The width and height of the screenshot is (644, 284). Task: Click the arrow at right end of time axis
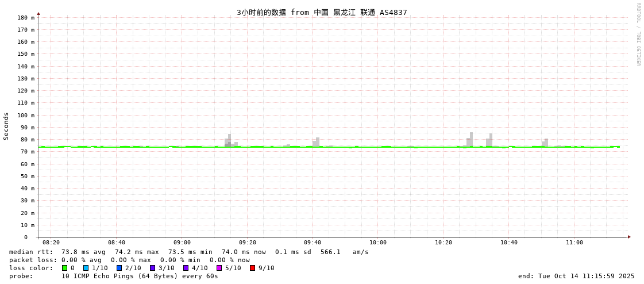click(629, 237)
